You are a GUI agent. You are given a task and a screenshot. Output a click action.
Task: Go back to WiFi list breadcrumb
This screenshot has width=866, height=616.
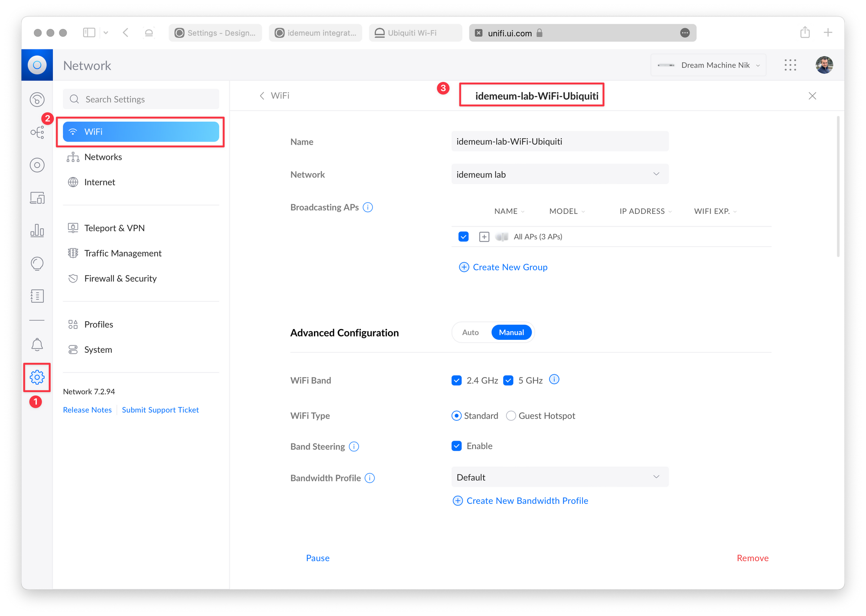coord(274,96)
